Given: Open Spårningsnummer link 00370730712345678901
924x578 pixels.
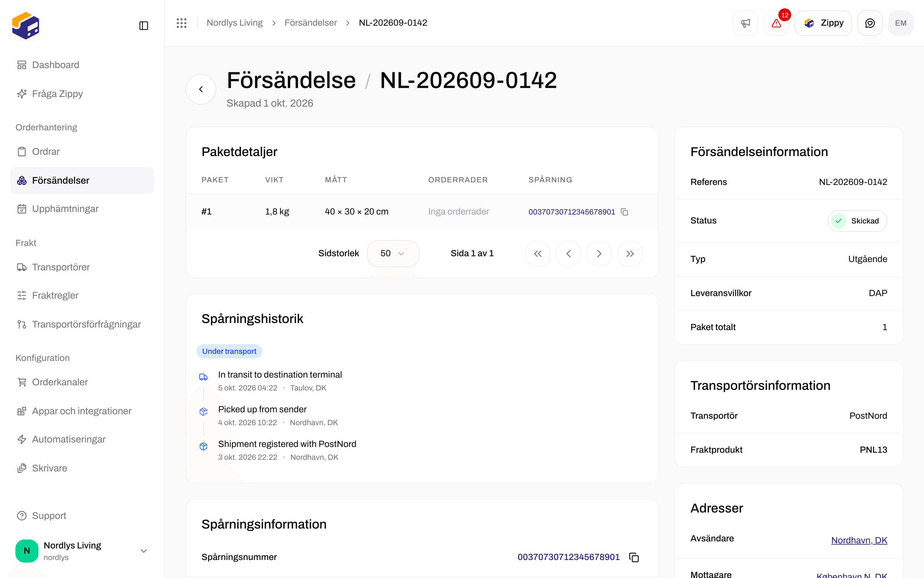Looking at the screenshot, I should 569,557.
